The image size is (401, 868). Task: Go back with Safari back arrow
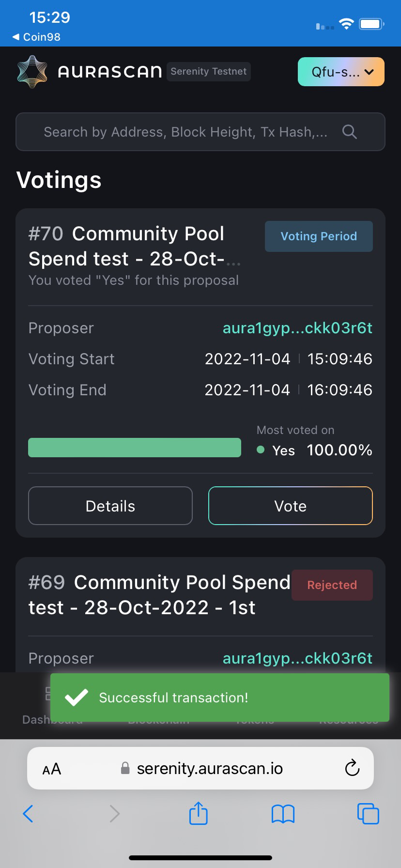coord(29,813)
